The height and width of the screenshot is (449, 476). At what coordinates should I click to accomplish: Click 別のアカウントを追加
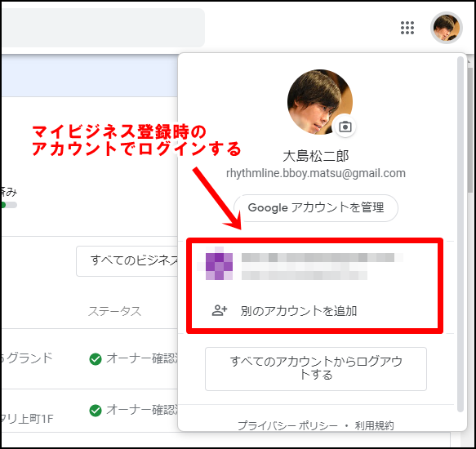pos(298,310)
